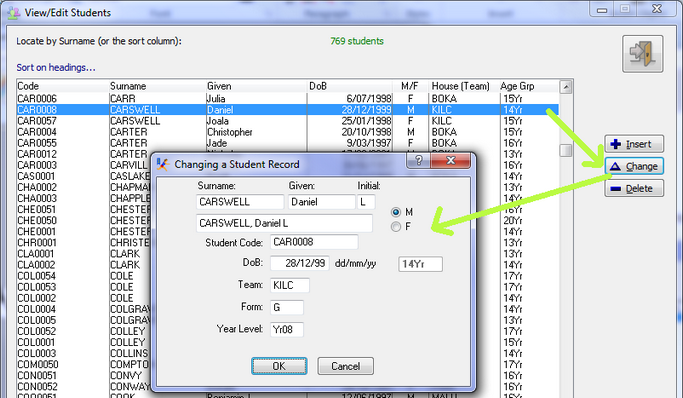683x398 pixels.
Task: Click the Initial input field
Action: coord(366,202)
